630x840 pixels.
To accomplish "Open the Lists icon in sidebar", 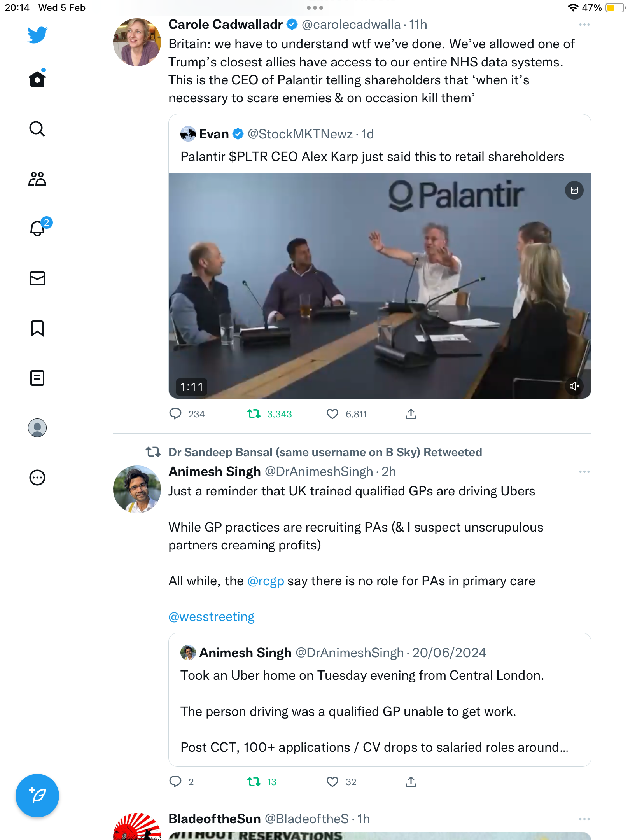I will tap(37, 378).
